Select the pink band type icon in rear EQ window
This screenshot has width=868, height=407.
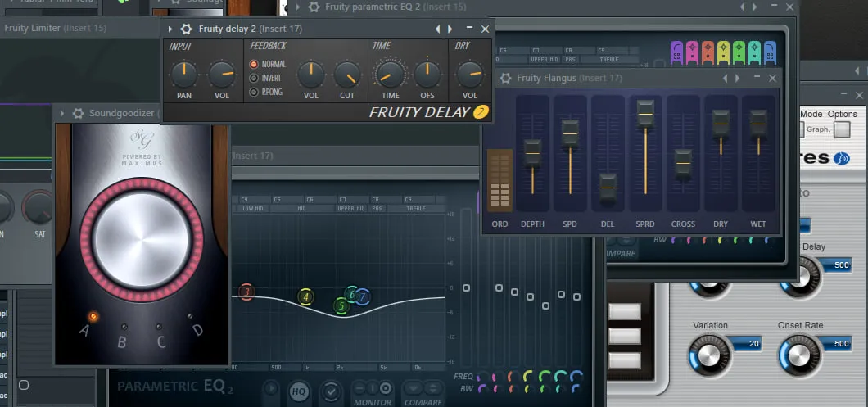pos(692,52)
